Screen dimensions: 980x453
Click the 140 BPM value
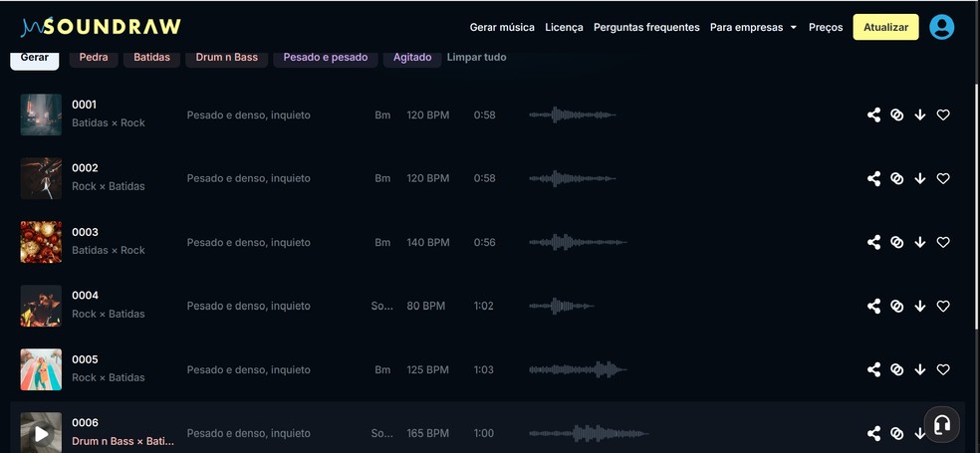coord(428,243)
